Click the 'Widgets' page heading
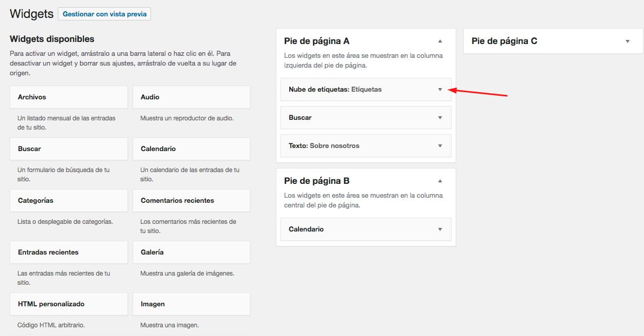Viewport: 644px width, 336px height. point(31,14)
